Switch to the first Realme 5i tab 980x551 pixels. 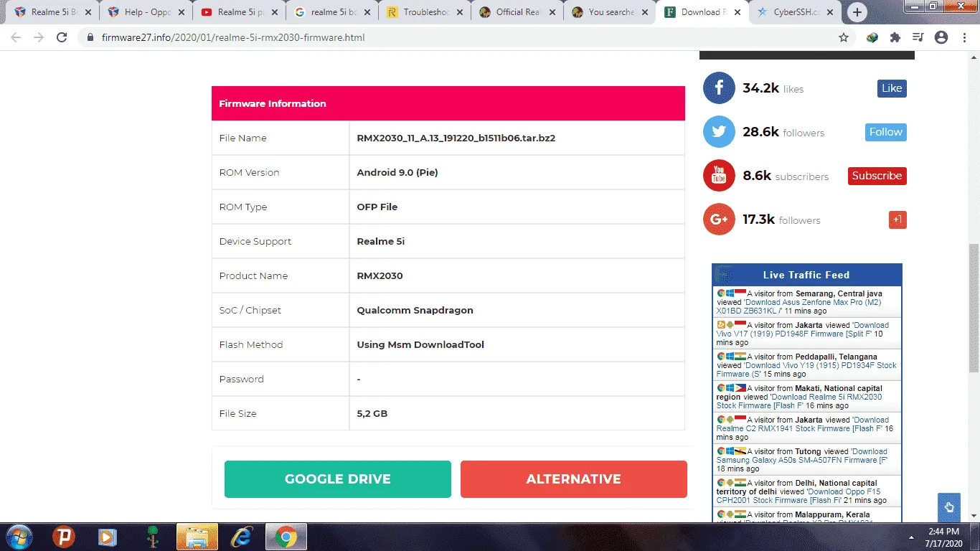(x=50, y=12)
